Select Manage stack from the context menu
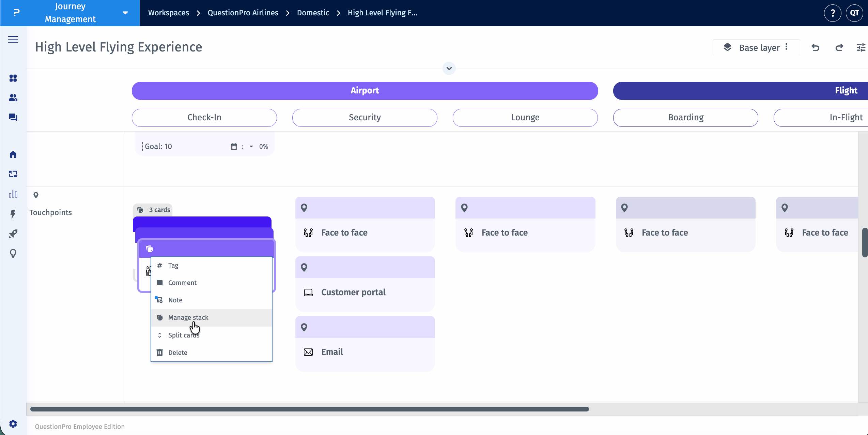This screenshot has height=435, width=868. (x=188, y=317)
